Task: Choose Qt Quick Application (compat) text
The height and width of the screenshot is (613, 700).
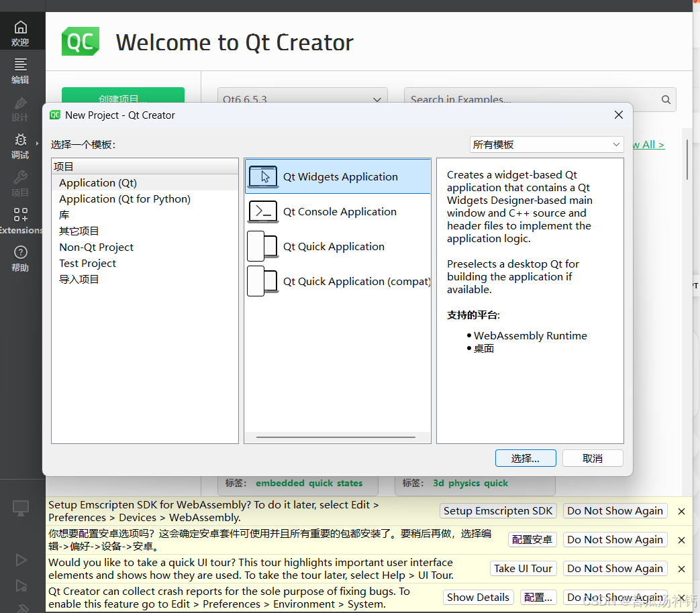Action: pyautogui.click(x=356, y=282)
